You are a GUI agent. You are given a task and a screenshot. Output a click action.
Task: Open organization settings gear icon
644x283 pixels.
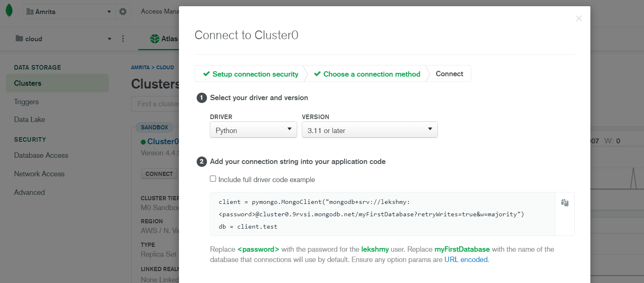123,12
